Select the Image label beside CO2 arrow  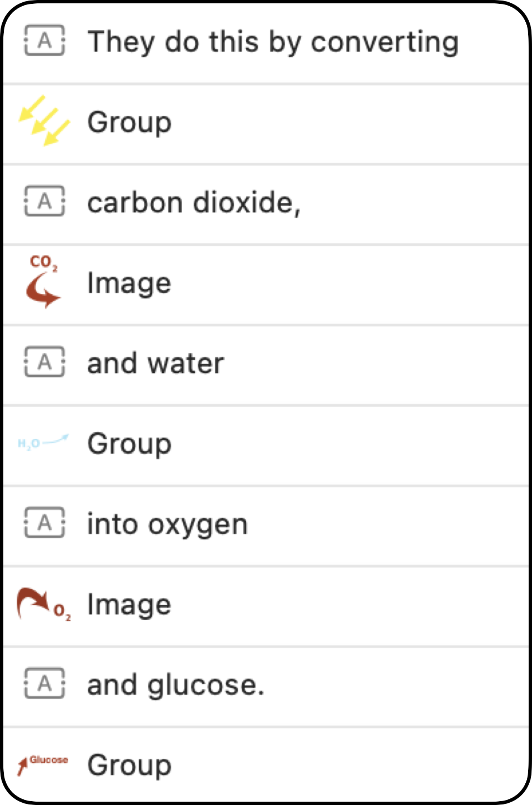pyautogui.click(x=129, y=283)
